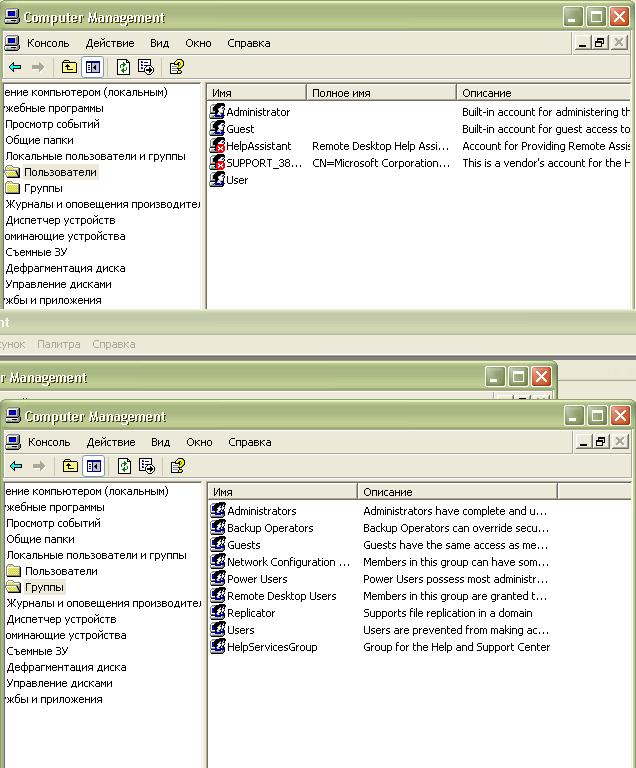This screenshot has height=768, width=636.
Task: Select Дефрагментация диска in the lower window tree
Action: point(66,667)
